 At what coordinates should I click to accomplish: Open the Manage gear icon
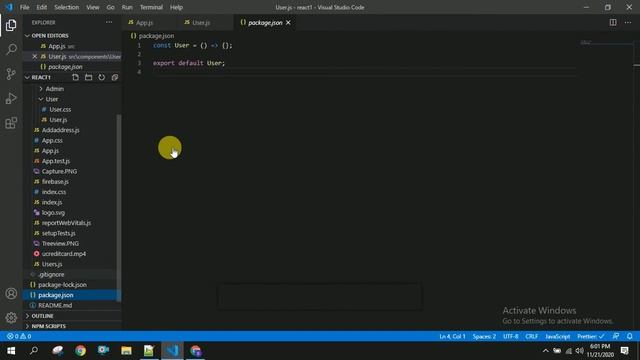click(11, 318)
